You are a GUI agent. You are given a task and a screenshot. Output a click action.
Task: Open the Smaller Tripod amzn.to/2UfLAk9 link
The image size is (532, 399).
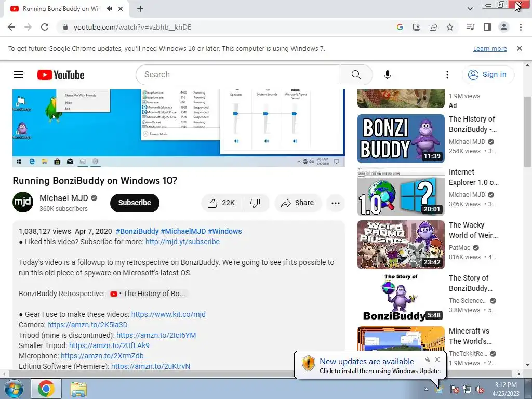[109, 345]
